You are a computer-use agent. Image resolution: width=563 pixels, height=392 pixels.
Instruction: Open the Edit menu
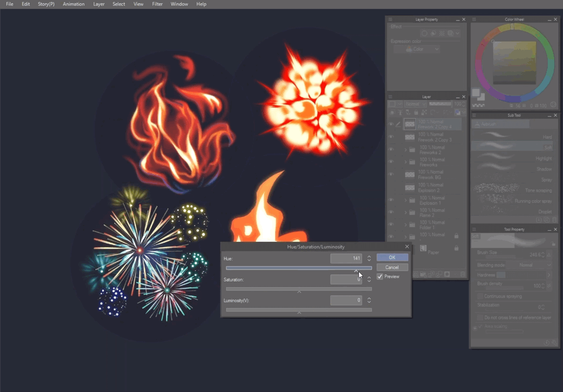tap(25, 4)
